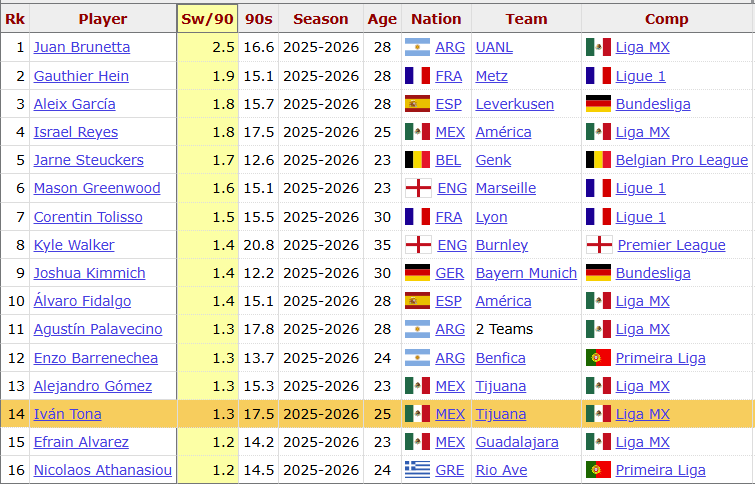755x484 pixels.
Task: Click Portugal flag in Enzo Barrenechea's row
Action: [598, 358]
